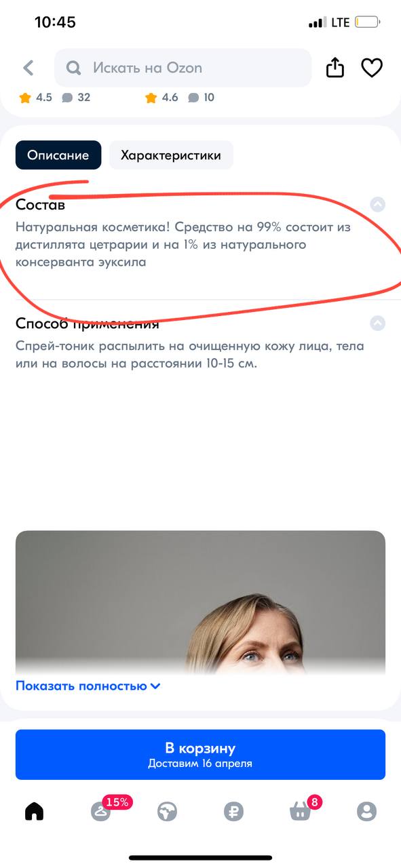Switch to the Характеристики tab
Image resolution: width=401 pixels, height=868 pixels.
click(x=171, y=155)
